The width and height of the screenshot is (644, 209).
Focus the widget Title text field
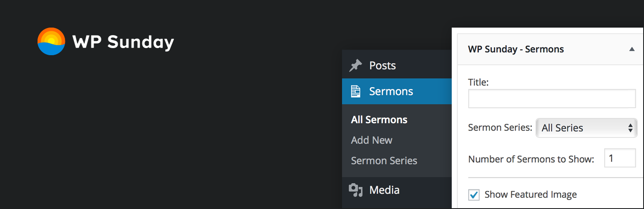click(552, 99)
